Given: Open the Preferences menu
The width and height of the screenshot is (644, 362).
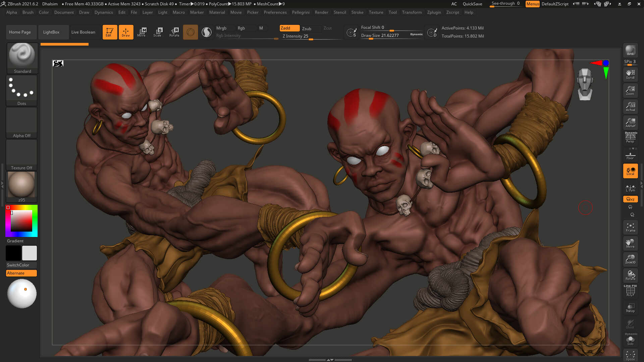Looking at the screenshot, I should [275, 12].
